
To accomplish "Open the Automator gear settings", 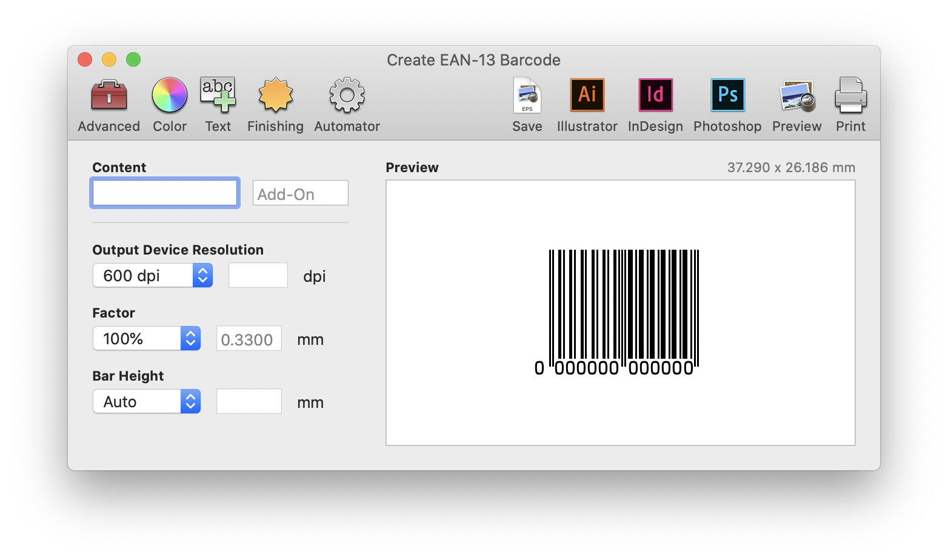I will (347, 95).
